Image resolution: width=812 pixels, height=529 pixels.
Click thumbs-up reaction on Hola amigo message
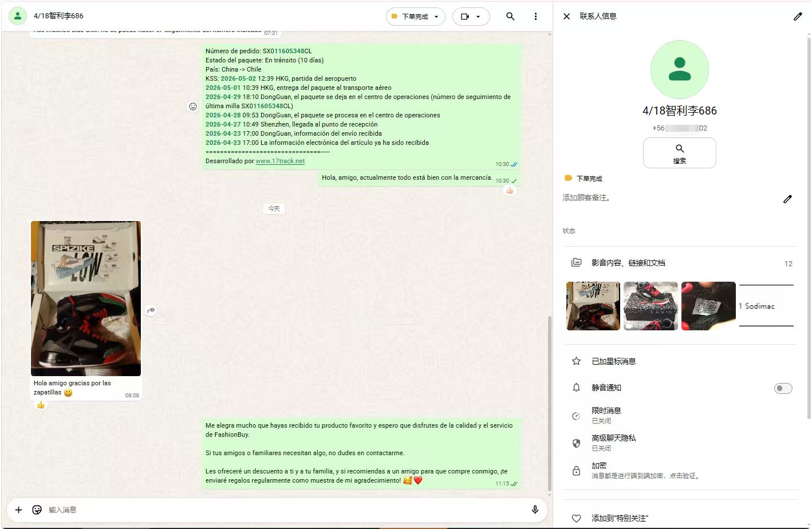[509, 190]
